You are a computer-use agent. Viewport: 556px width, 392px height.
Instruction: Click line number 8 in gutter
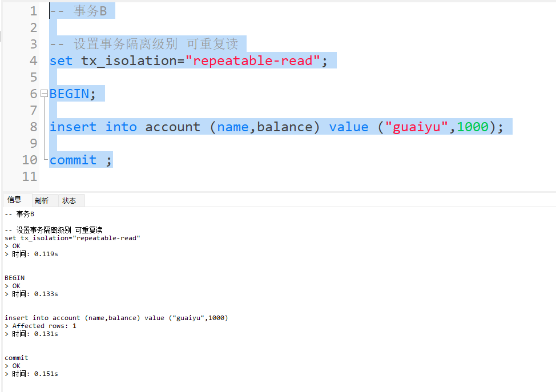pyautogui.click(x=34, y=127)
